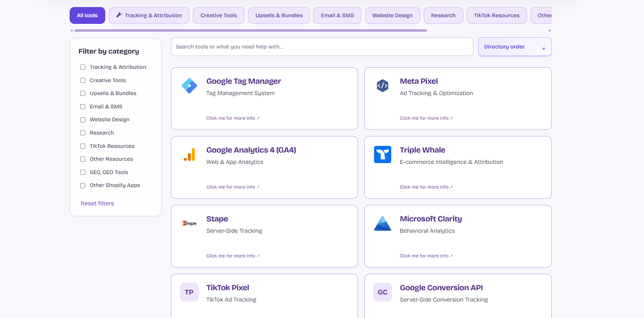Select the Creative Tools tab
644x318 pixels.
tap(219, 15)
